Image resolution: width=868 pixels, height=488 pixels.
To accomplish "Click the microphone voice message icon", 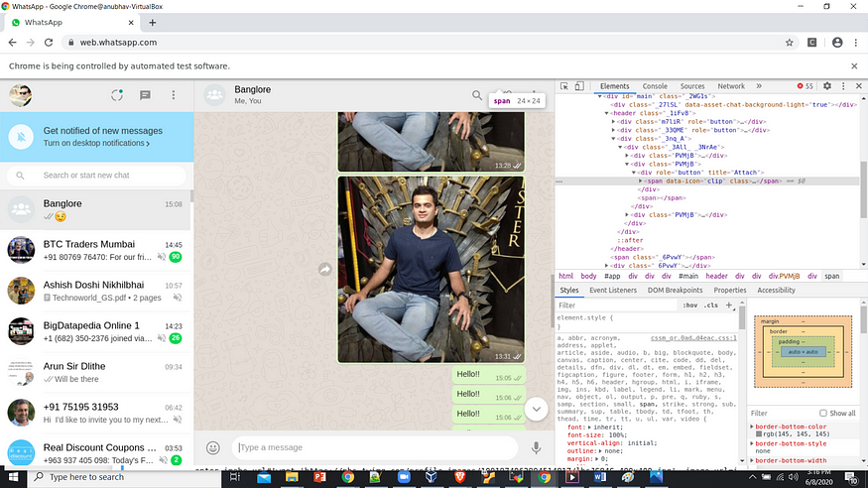I will tap(536, 447).
